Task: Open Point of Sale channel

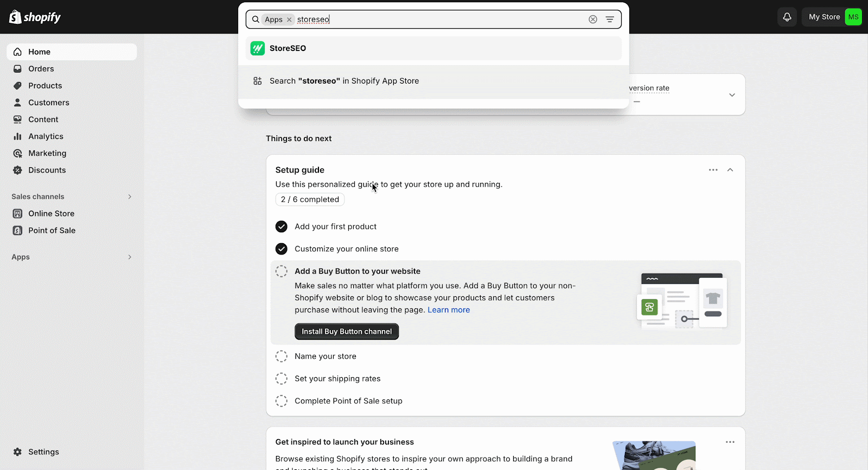Action: tap(72, 231)
